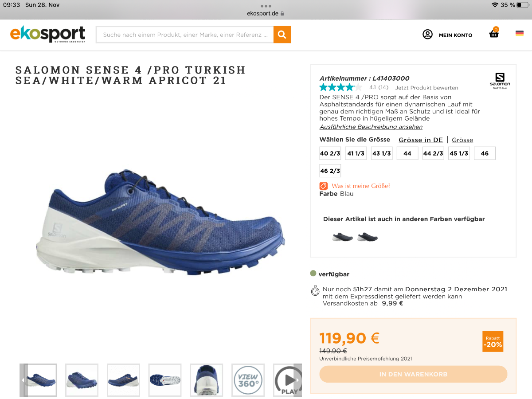This screenshot has height=399, width=532.
Task: Select shoe size 44
Action: pyautogui.click(x=407, y=153)
